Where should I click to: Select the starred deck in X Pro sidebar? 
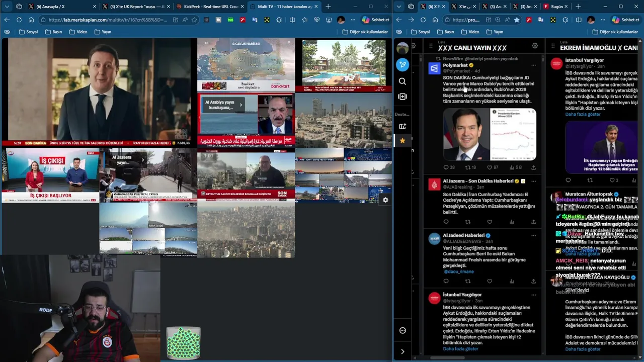402,141
